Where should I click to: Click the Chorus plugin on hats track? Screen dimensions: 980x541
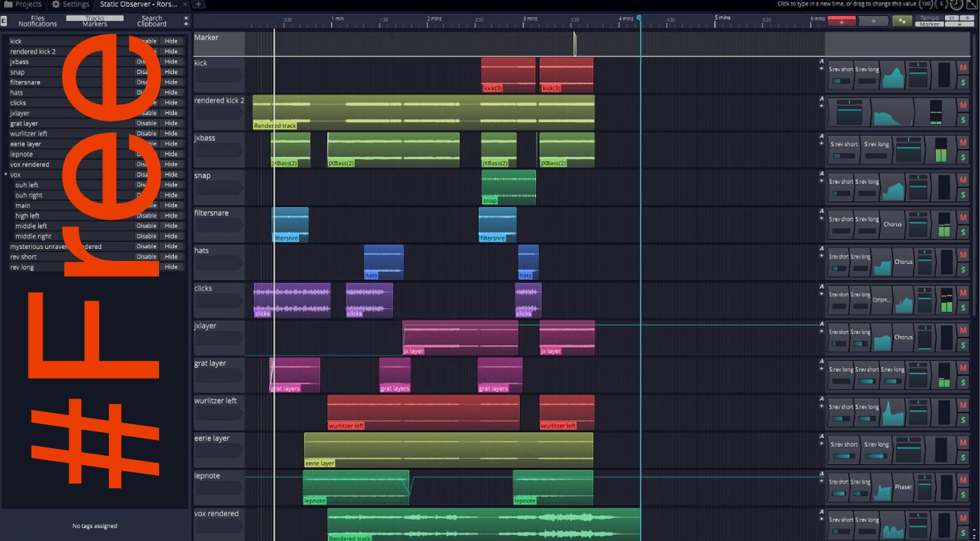tap(903, 262)
